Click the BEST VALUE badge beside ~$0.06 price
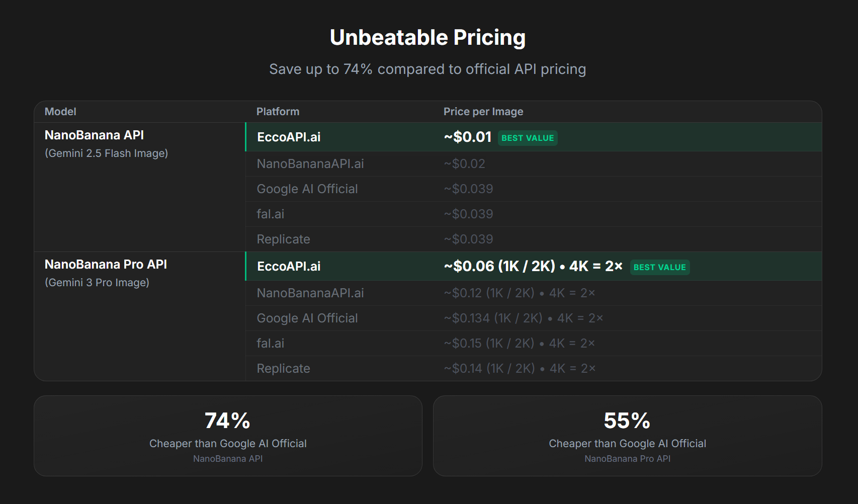Image resolution: width=858 pixels, height=504 pixels. pyautogui.click(x=659, y=267)
